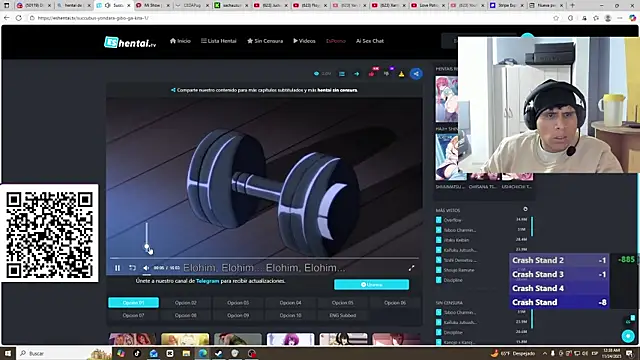Viewport: 640px width, 360px height.
Task: Open Overflow in the Más Vistos list
Action: [x=452, y=220]
